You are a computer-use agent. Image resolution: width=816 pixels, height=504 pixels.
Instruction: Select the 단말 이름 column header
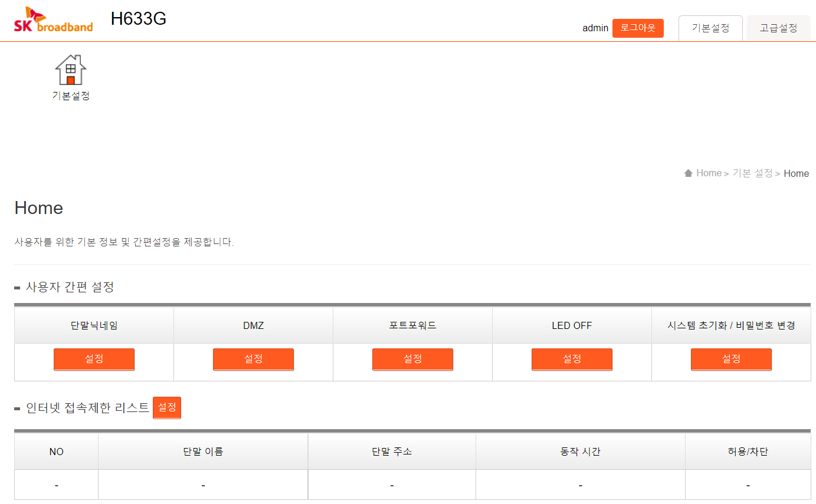click(203, 452)
